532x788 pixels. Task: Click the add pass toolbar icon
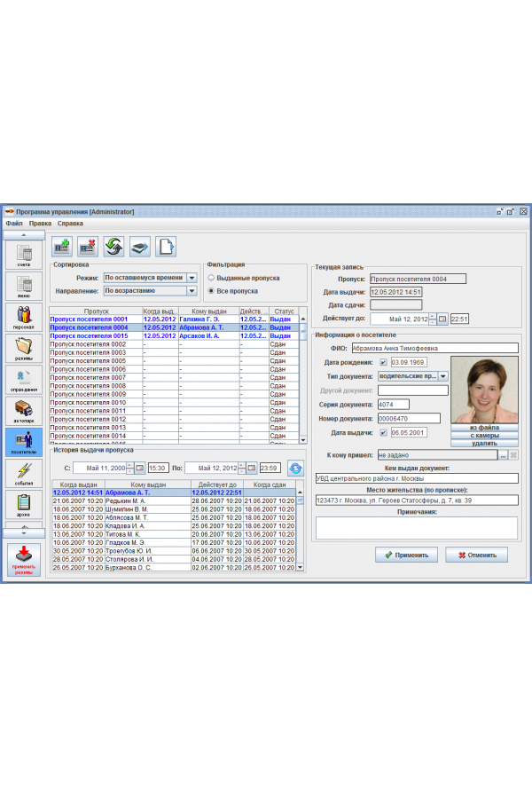[x=61, y=246]
